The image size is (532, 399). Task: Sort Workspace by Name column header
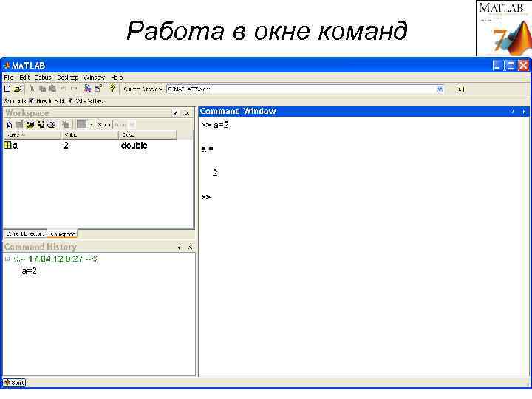click(33, 134)
